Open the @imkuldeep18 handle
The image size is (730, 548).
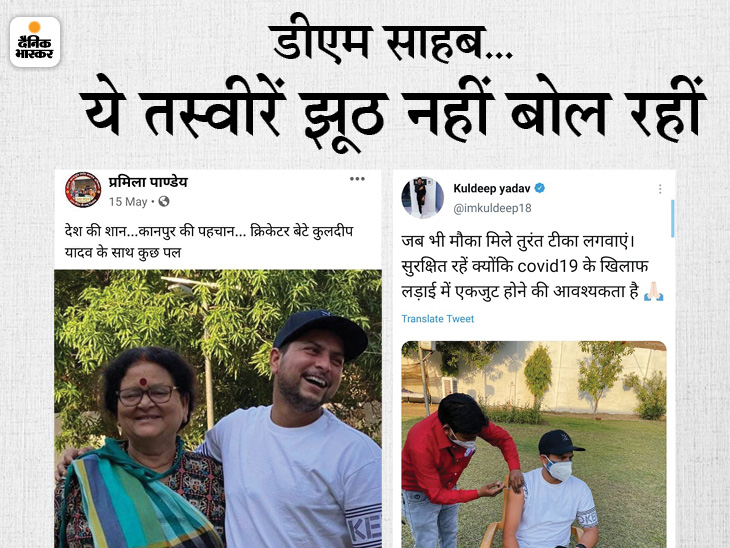pos(492,208)
